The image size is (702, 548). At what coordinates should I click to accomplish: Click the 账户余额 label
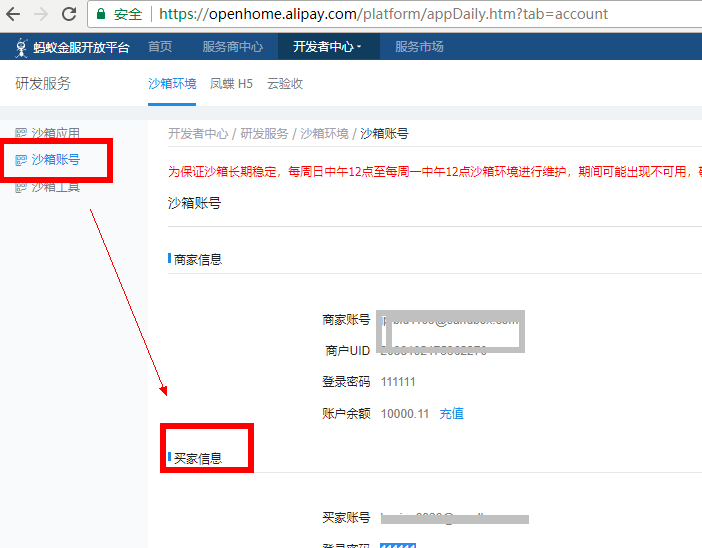pyautogui.click(x=346, y=413)
